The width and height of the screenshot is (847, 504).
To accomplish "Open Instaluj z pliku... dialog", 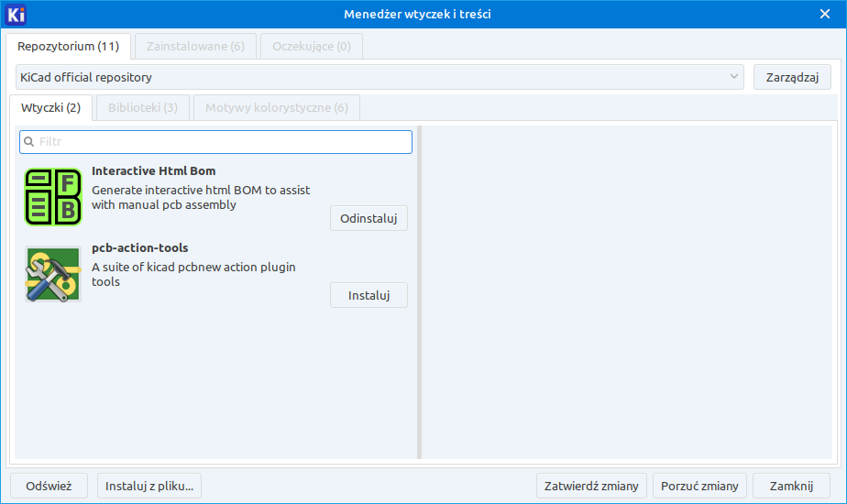I will [x=149, y=486].
